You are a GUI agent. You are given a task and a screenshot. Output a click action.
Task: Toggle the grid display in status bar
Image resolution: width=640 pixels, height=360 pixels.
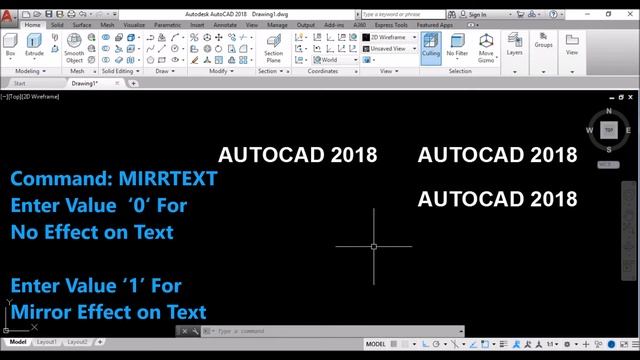393,344
